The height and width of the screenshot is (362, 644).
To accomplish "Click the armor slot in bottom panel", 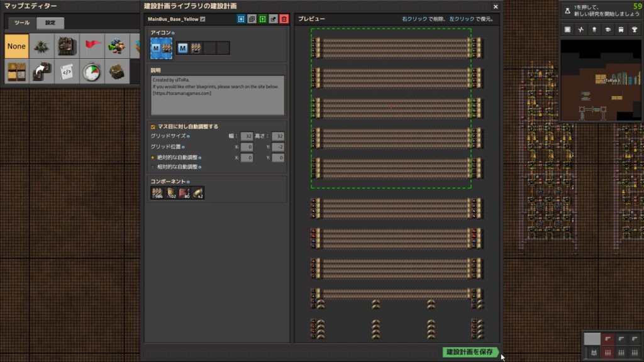I will 594,353.
